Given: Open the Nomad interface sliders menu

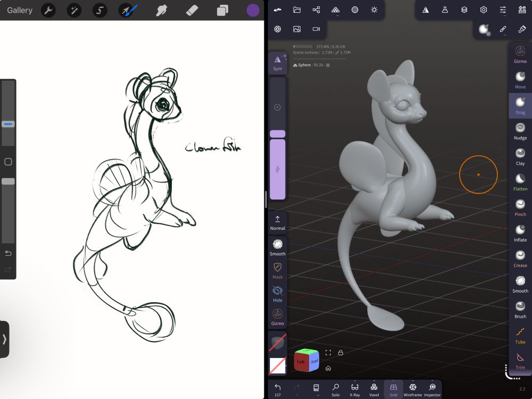Looking at the screenshot, I should tap(503, 10).
